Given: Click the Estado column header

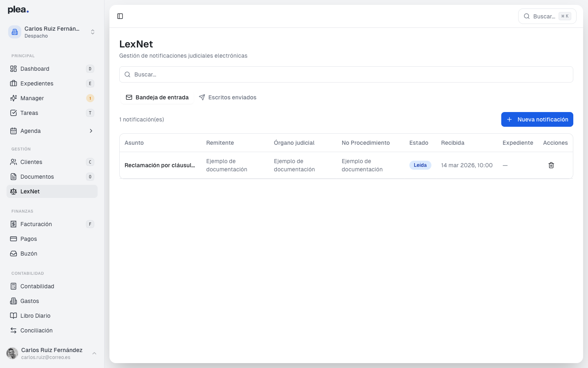Looking at the screenshot, I should point(419,143).
